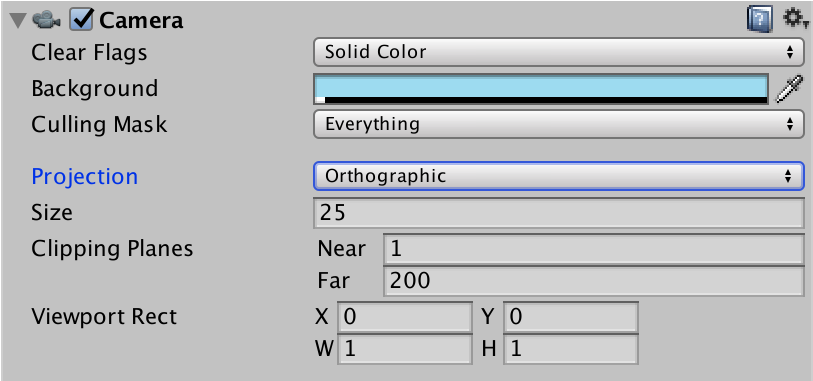
Task: Click the Clear Flags label
Action: [89, 52]
